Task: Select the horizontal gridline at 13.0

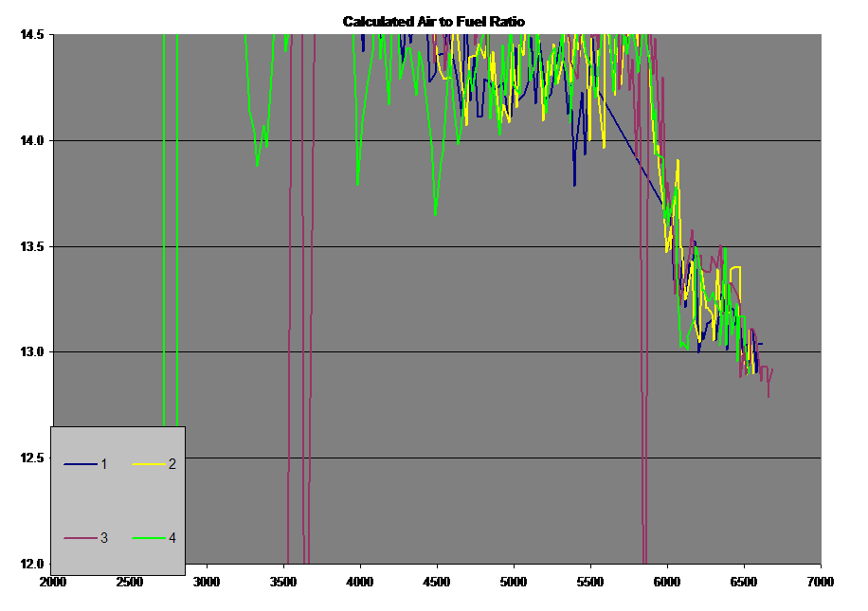Action: [474, 351]
